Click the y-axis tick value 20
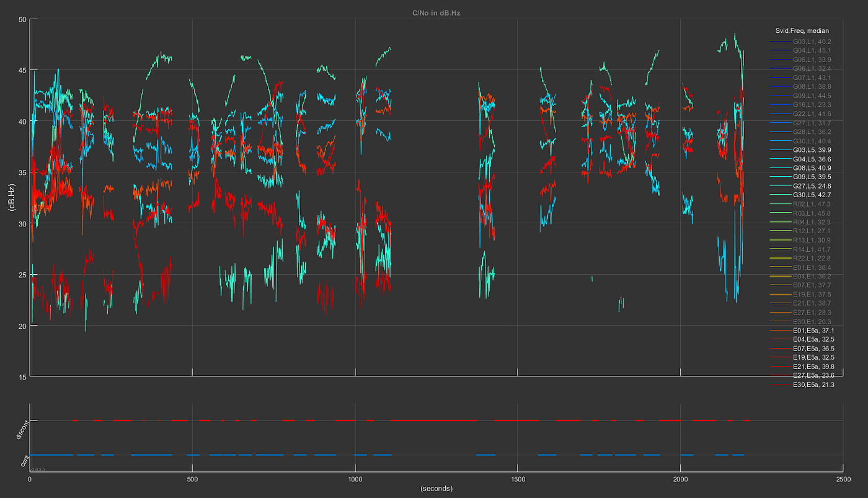Viewport: 868px width, 498px height. [x=22, y=326]
